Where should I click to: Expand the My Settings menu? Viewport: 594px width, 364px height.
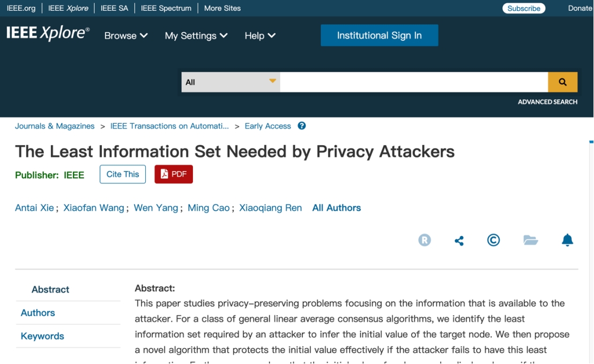pos(196,35)
